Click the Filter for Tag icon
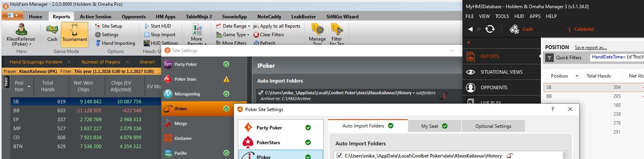The height and width of the screenshot is (159, 644). click(337, 30)
